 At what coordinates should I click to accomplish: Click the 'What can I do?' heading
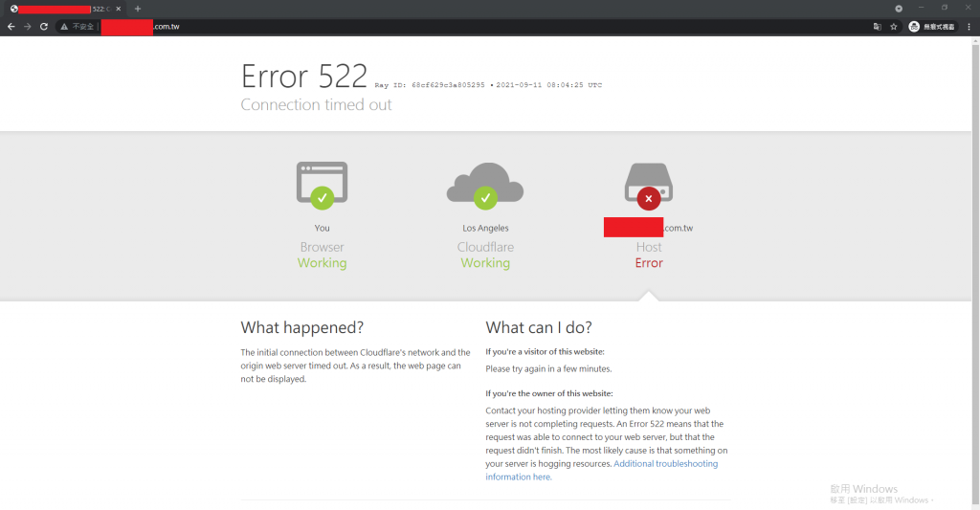[539, 327]
